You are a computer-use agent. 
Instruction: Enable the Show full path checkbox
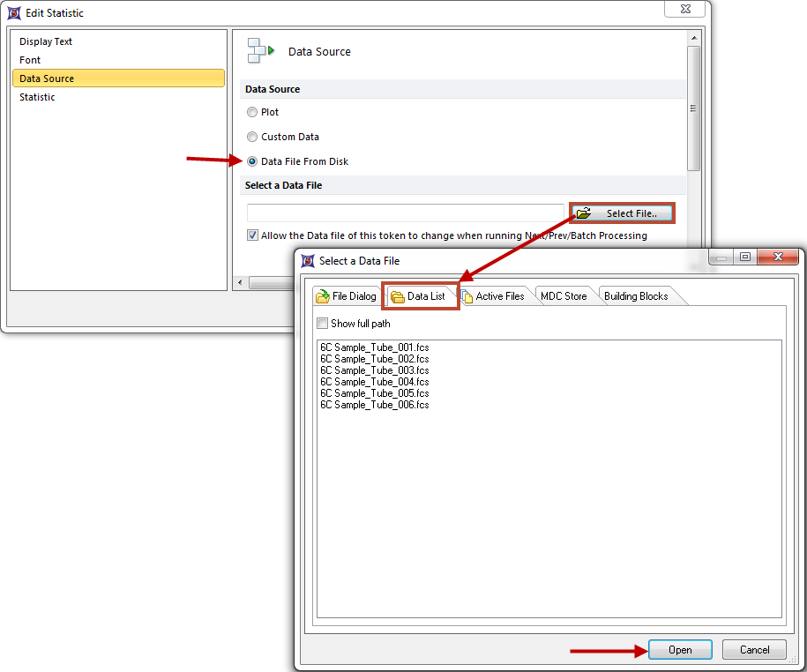323,324
